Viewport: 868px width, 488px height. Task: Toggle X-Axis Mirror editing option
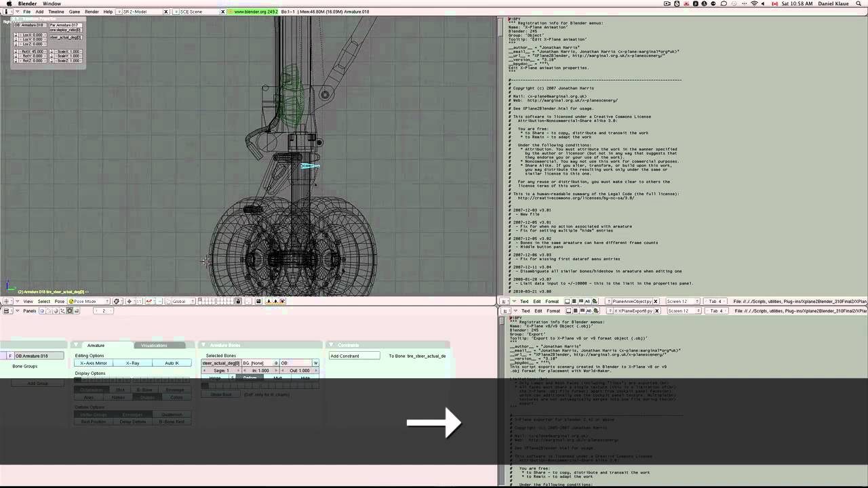(x=94, y=363)
